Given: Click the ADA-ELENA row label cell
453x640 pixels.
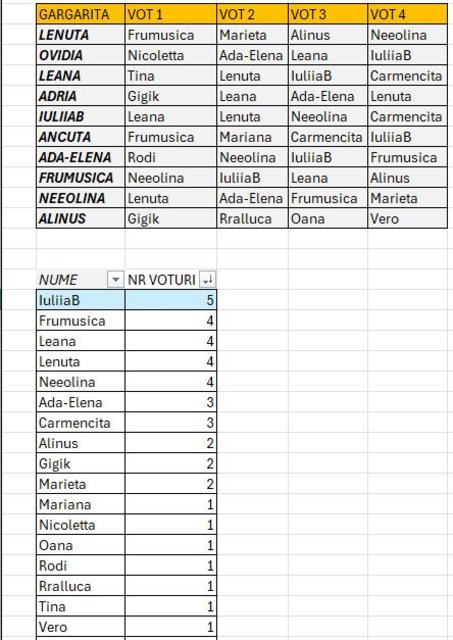Looking at the screenshot, I should tap(80, 157).
